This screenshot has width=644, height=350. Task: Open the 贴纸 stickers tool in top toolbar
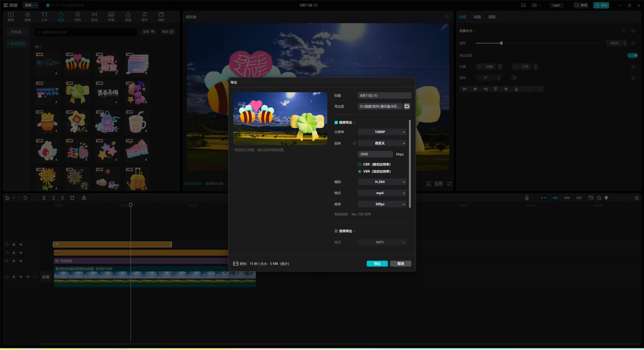tap(61, 17)
